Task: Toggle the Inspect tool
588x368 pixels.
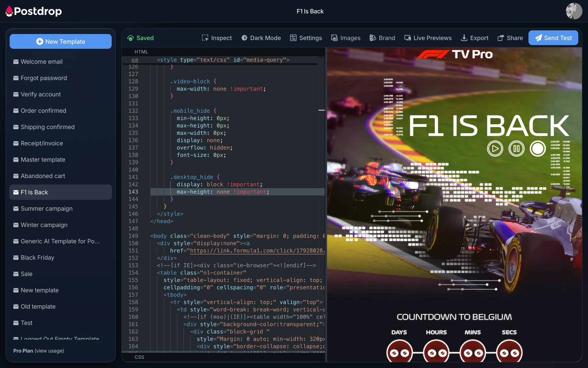Action: [x=217, y=38]
